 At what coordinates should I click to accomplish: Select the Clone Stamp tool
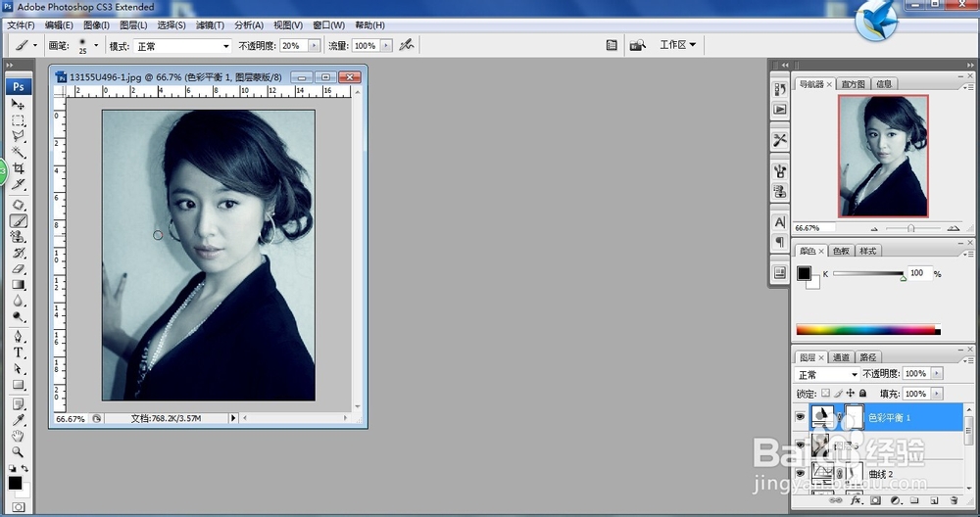pos(18,237)
